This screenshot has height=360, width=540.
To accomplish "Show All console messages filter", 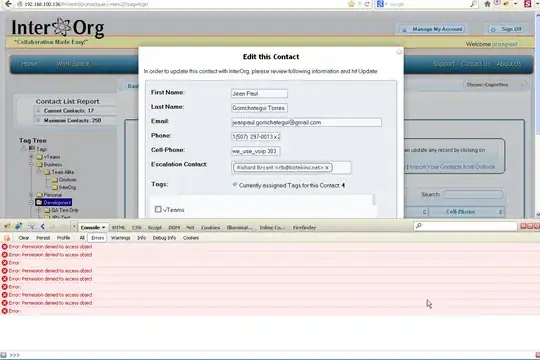I will (82, 238).
